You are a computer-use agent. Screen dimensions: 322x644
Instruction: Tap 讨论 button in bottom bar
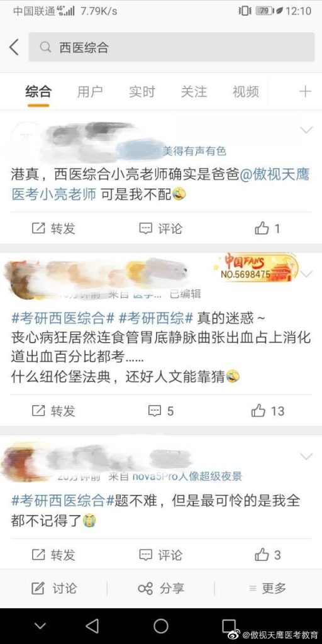pyautogui.click(x=54, y=588)
